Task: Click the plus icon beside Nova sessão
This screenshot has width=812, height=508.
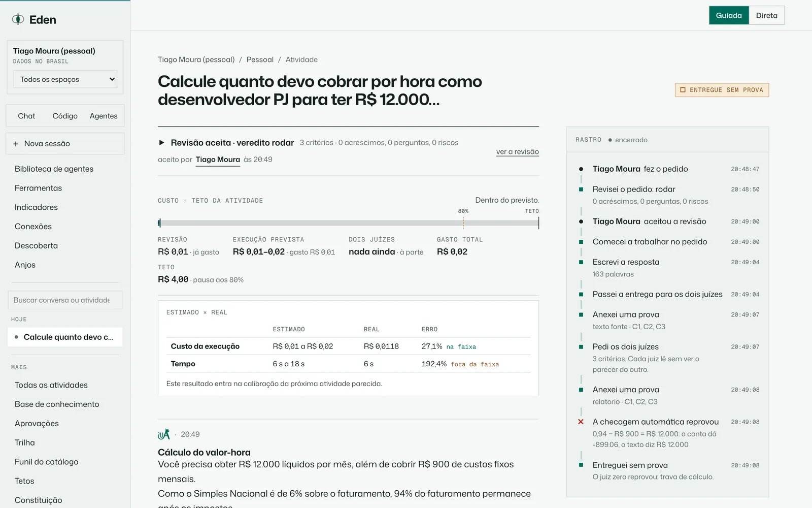Action: [x=16, y=144]
